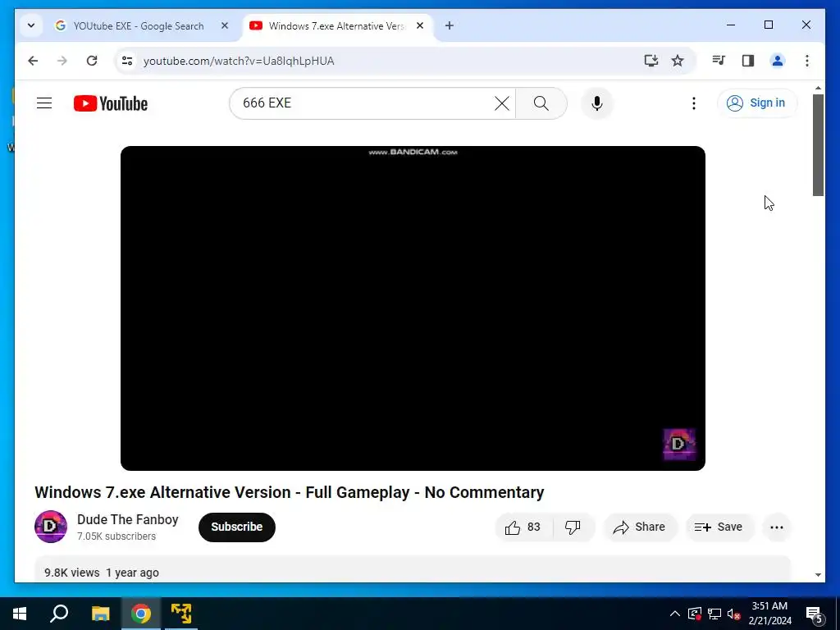This screenshot has width=840, height=630.
Task: Open Dude The Fanboy channel avatar
Action: click(x=51, y=527)
